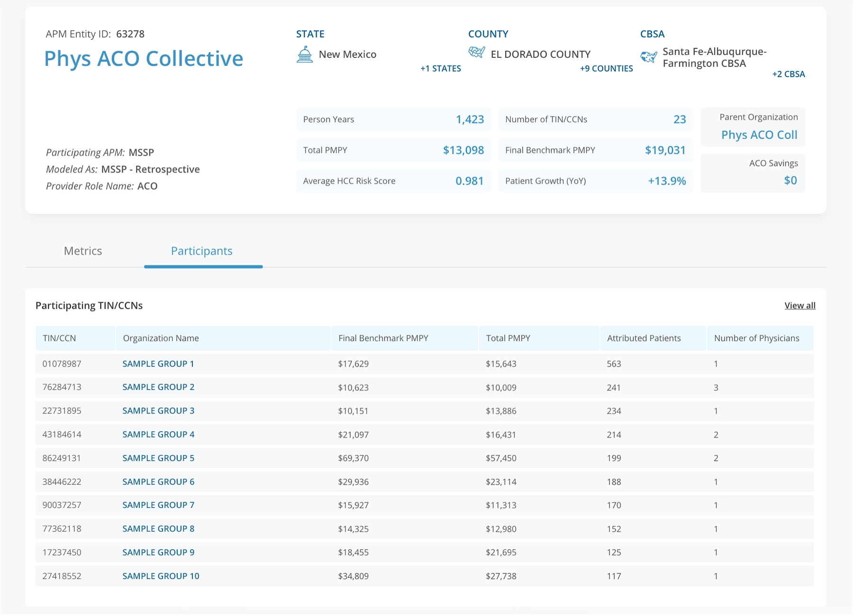Click TIN/CCN 01078987
Image resolution: width=853 pixels, height=616 pixels.
(62, 364)
